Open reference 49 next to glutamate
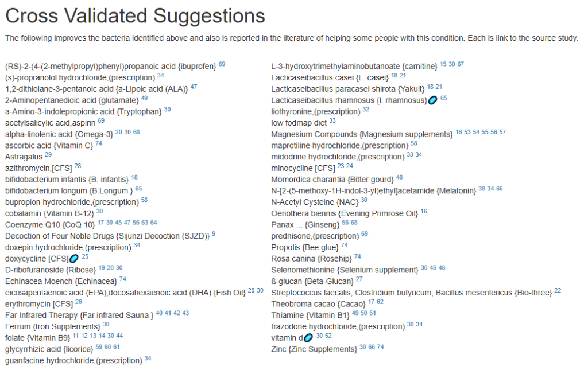 click(x=144, y=98)
